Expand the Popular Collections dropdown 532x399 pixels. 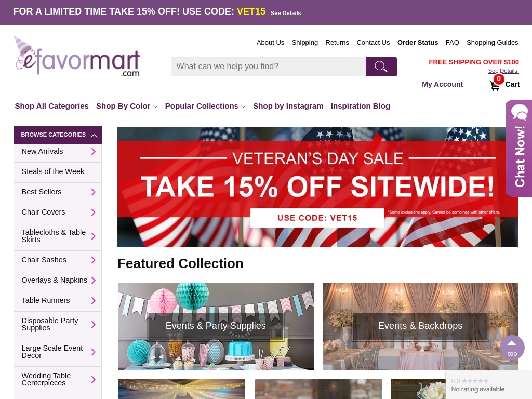pyautogui.click(x=205, y=106)
